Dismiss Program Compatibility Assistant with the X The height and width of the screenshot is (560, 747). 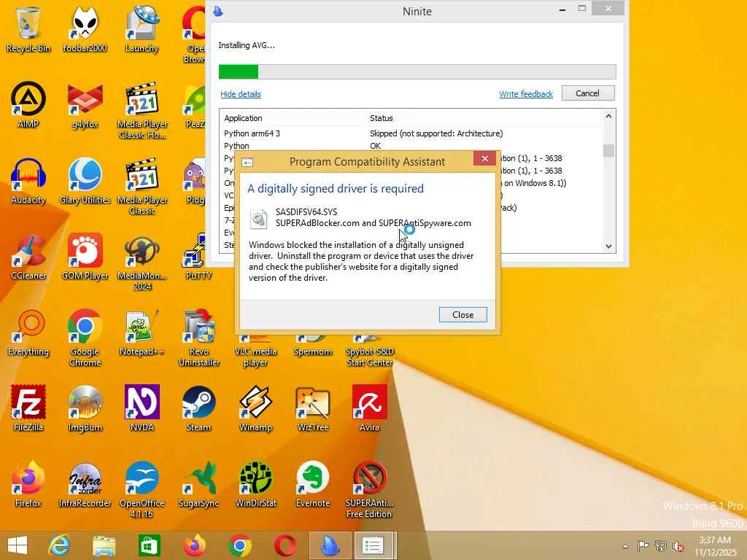point(484,158)
